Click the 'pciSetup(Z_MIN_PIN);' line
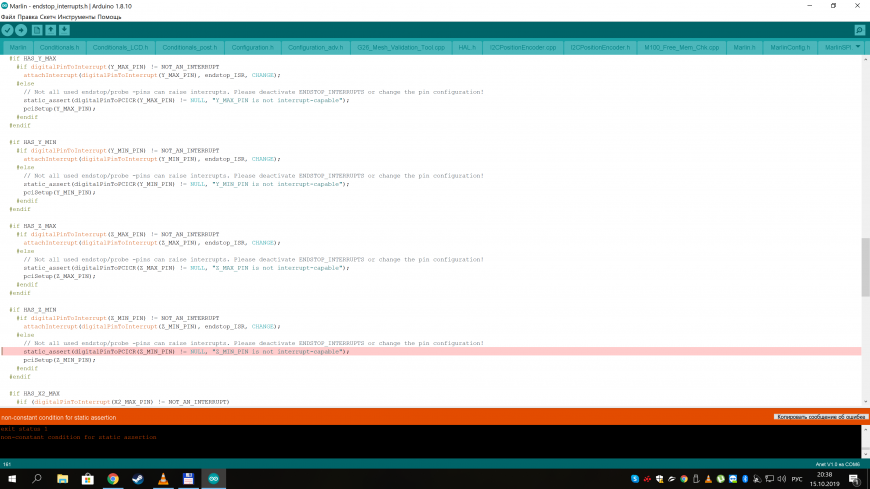The height and width of the screenshot is (489, 870). [x=59, y=360]
